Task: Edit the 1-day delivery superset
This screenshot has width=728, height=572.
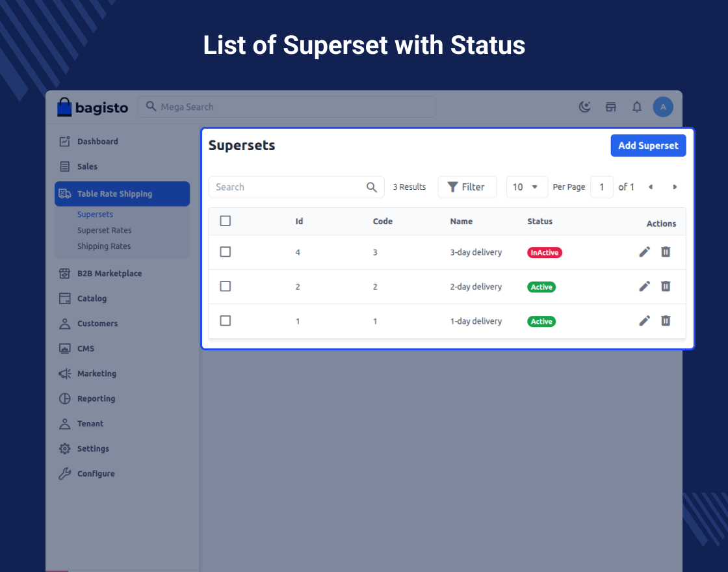Action: click(644, 321)
